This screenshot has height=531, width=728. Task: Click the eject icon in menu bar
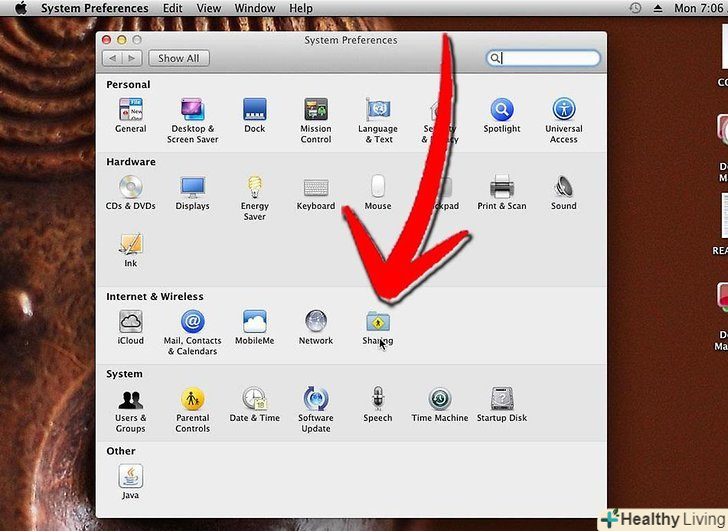coord(657,8)
